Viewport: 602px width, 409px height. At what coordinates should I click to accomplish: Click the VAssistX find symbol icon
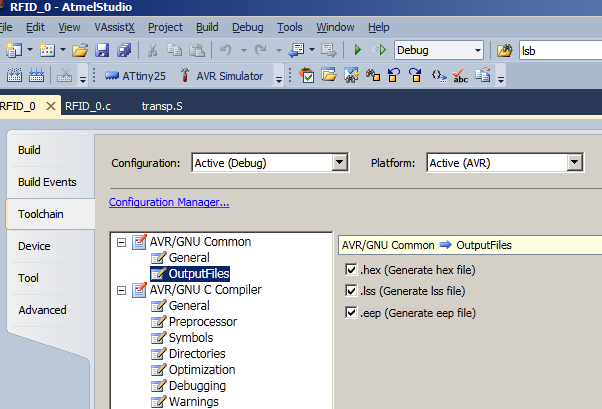(351, 75)
